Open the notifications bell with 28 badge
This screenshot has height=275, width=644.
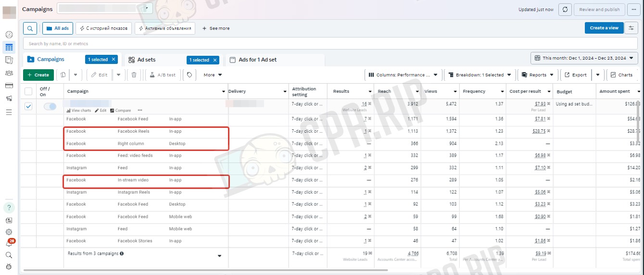coord(9,243)
